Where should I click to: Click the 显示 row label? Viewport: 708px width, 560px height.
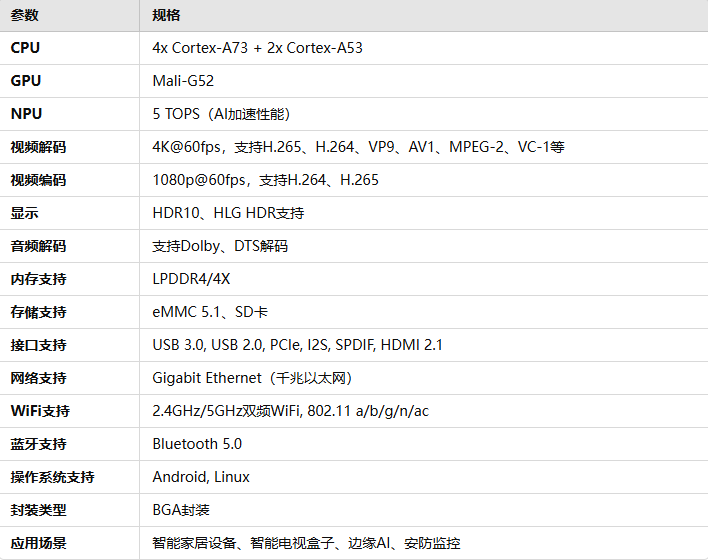point(24,213)
